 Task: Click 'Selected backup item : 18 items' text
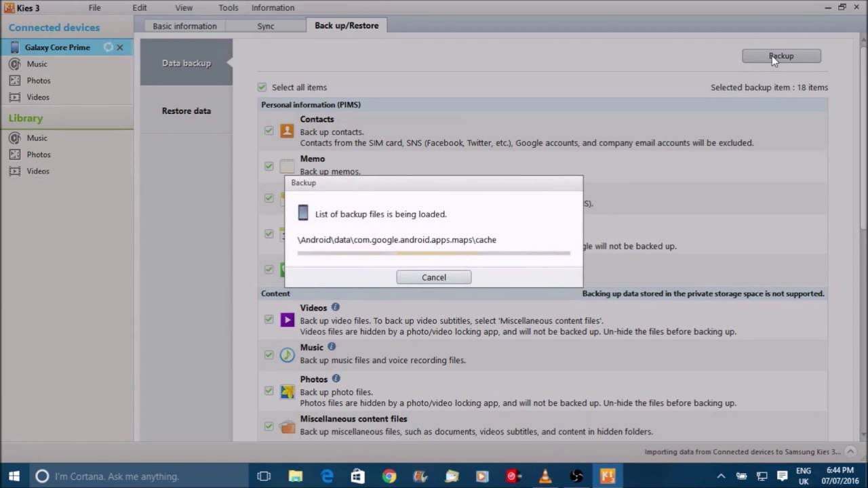(769, 87)
